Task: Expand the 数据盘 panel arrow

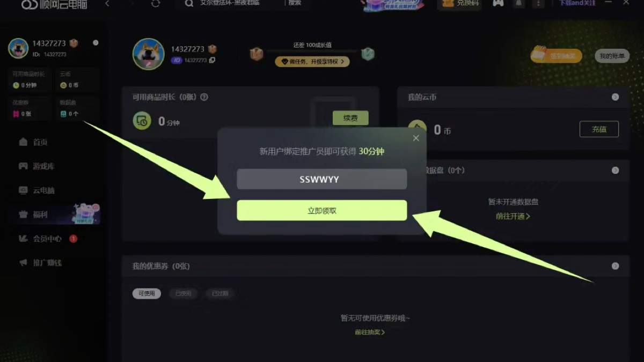Action: tap(615, 170)
